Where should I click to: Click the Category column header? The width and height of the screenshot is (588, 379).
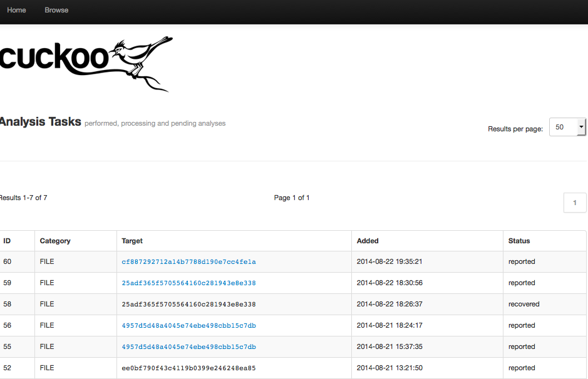point(55,241)
